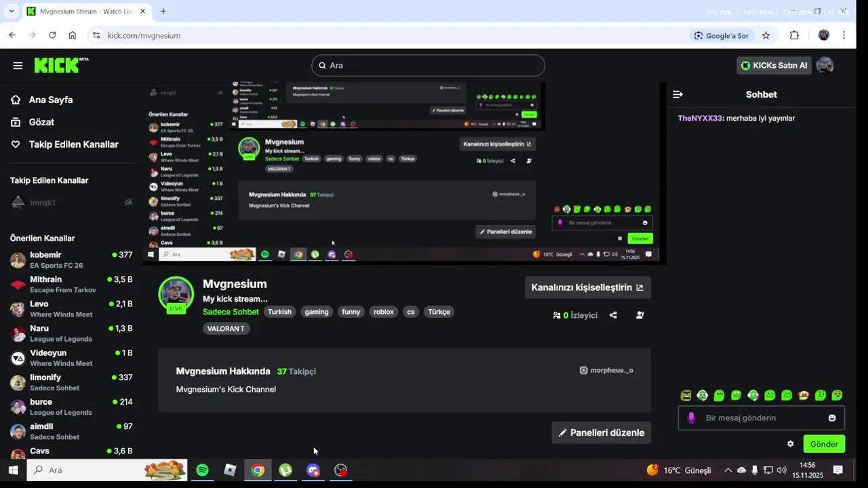Open the Chrome extensions puzzle icon
This screenshot has width=868, height=488.
794,35
